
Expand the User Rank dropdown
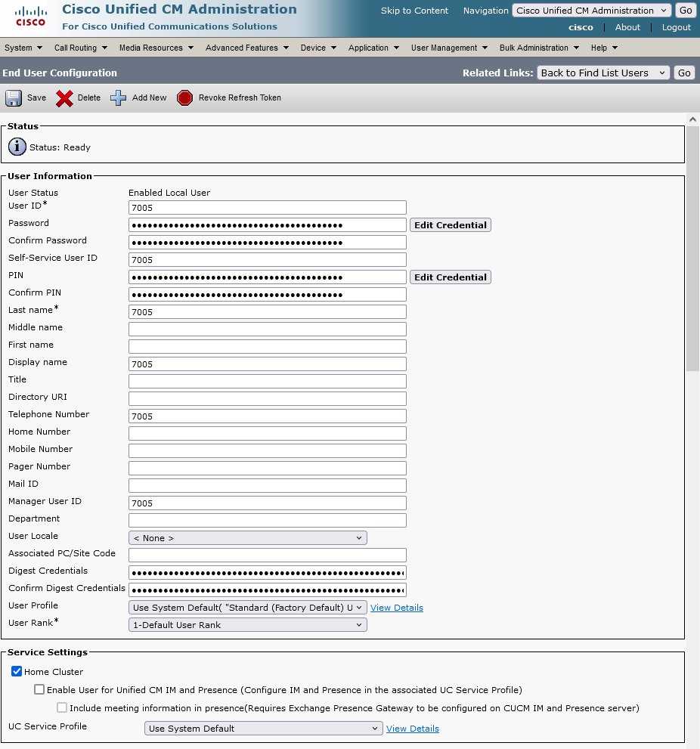tap(247, 625)
